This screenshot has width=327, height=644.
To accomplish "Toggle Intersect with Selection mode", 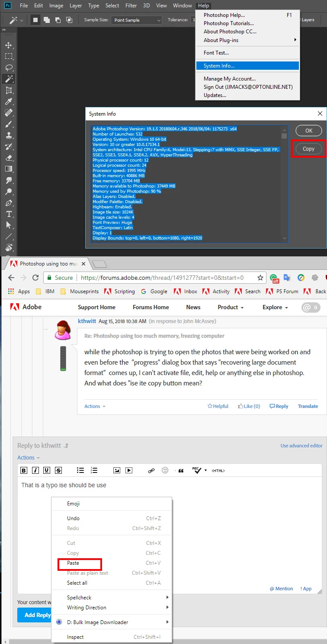I will click(x=69, y=20).
